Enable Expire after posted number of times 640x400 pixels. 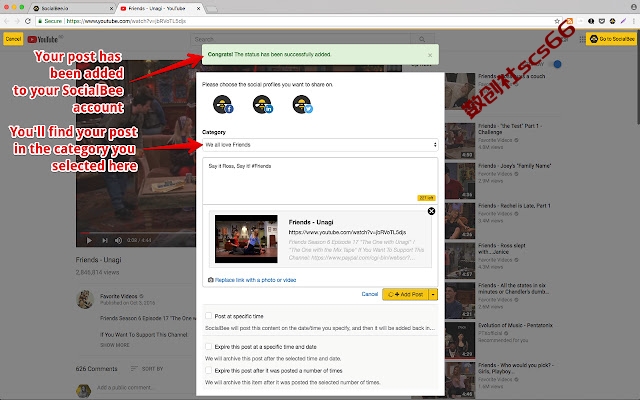(209, 370)
